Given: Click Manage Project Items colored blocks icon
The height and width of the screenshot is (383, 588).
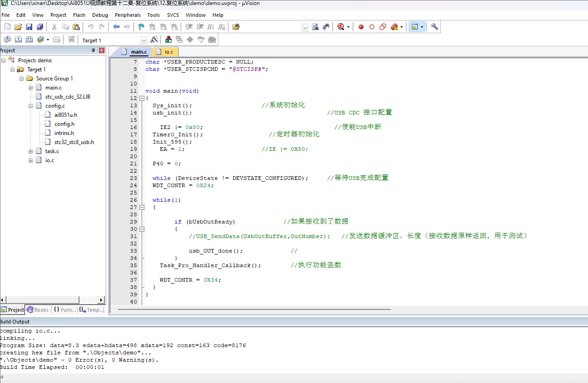Looking at the screenshot, I should (168, 40).
